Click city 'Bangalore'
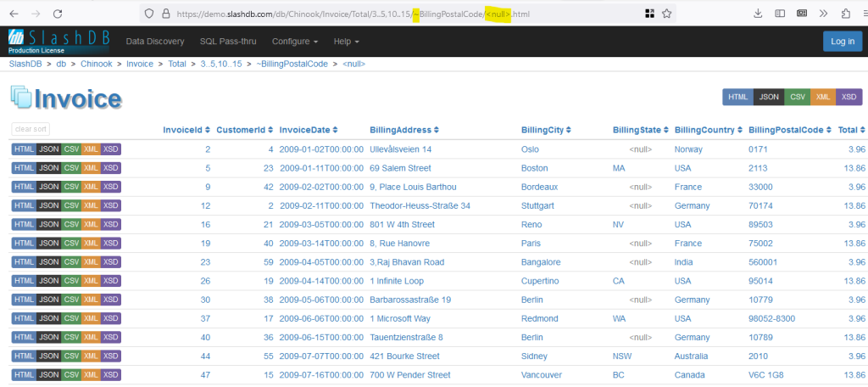Image resolution: width=868 pixels, height=387 pixels. coord(541,262)
